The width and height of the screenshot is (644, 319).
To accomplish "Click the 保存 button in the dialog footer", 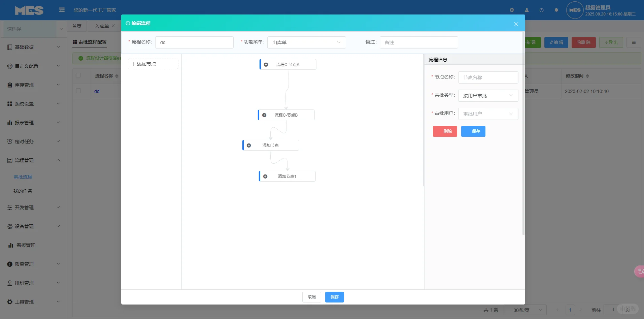I will click(335, 297).
